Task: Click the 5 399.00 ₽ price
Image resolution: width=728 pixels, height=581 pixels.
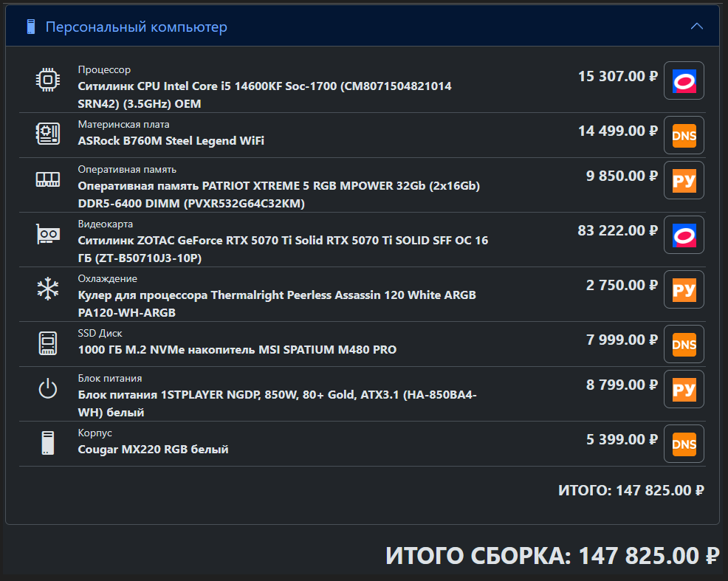Action: [x=622, y=439]
